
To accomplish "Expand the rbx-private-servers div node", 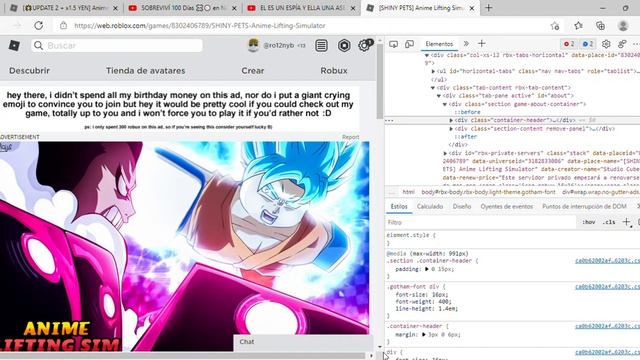I will pos(445,153).
